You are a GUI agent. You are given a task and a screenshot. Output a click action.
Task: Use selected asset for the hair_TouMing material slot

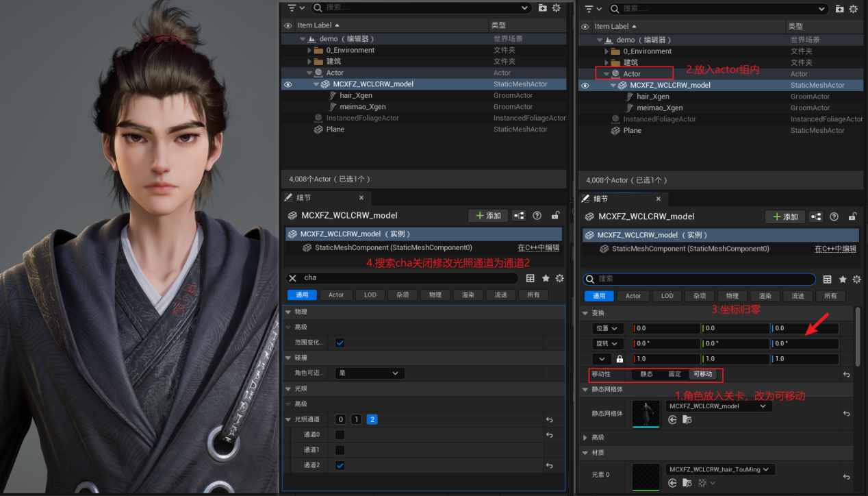[673, 483]
